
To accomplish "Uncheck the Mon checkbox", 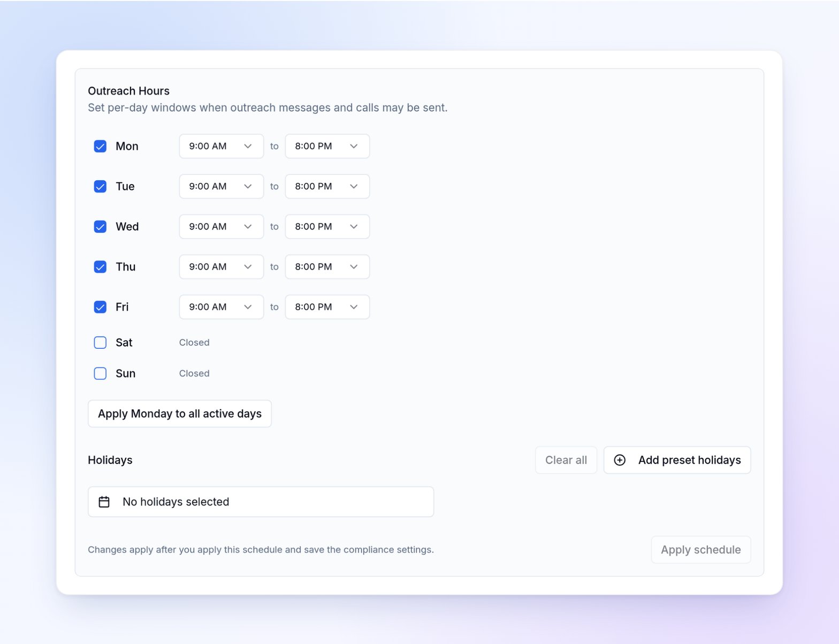I will coord(100,146).
